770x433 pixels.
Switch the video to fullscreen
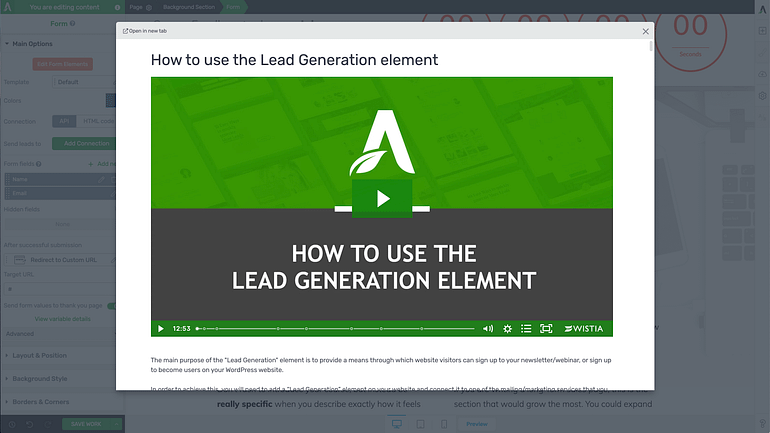pyautogui.click(x=546, y=328)
